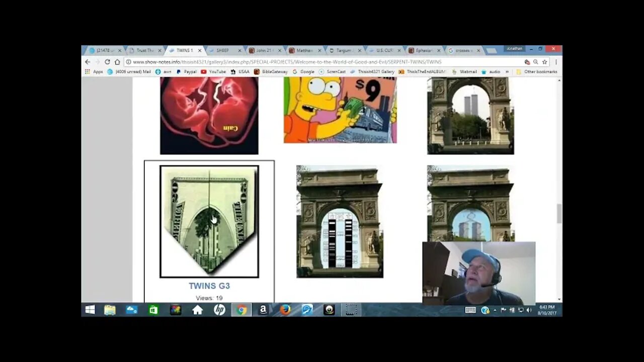
Task: Open the ScrenCast bookmark
Action: pyautogui.click(x=332, y=72)
